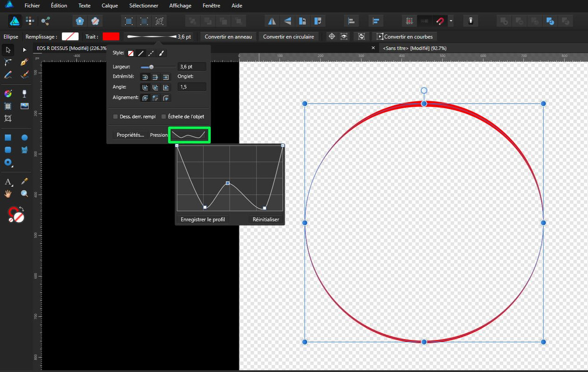Open the Sélectionner menu
Image resolution: width=588 pixels, height=372 pixels.
tap(144, 6)
